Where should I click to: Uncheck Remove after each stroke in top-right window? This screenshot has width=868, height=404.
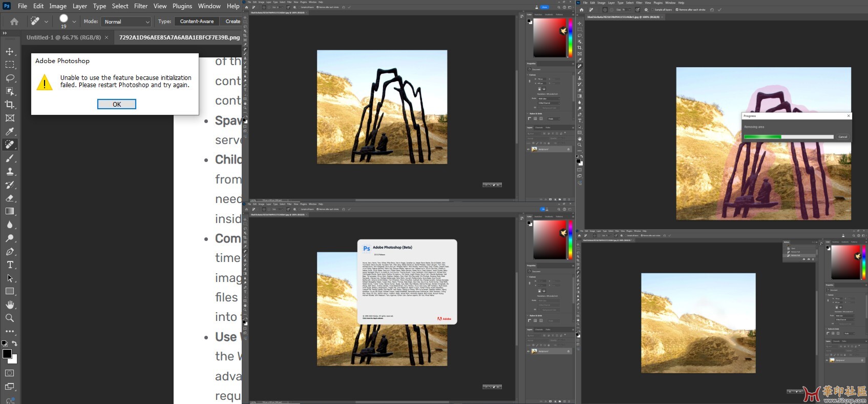(691, 10)
